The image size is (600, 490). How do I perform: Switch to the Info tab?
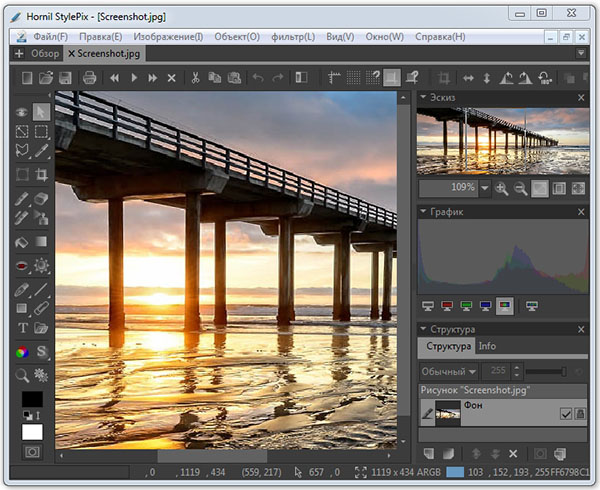(x=487, y=347)
